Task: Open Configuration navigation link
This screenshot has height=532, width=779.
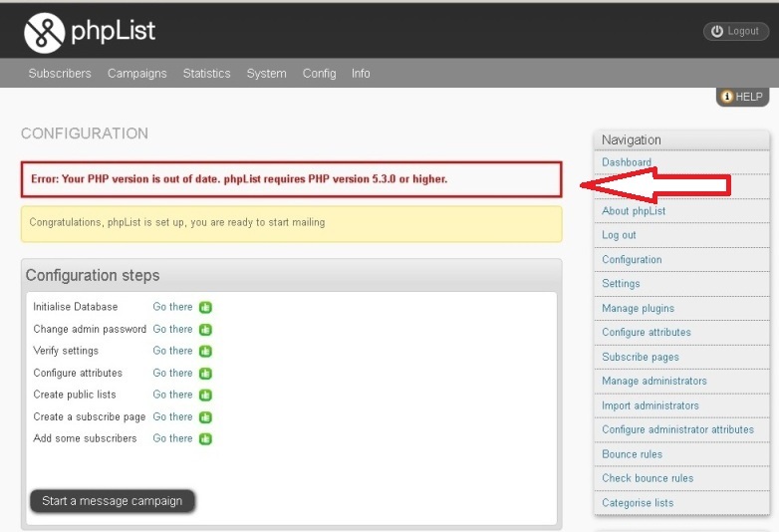Action: coord(632,260)
